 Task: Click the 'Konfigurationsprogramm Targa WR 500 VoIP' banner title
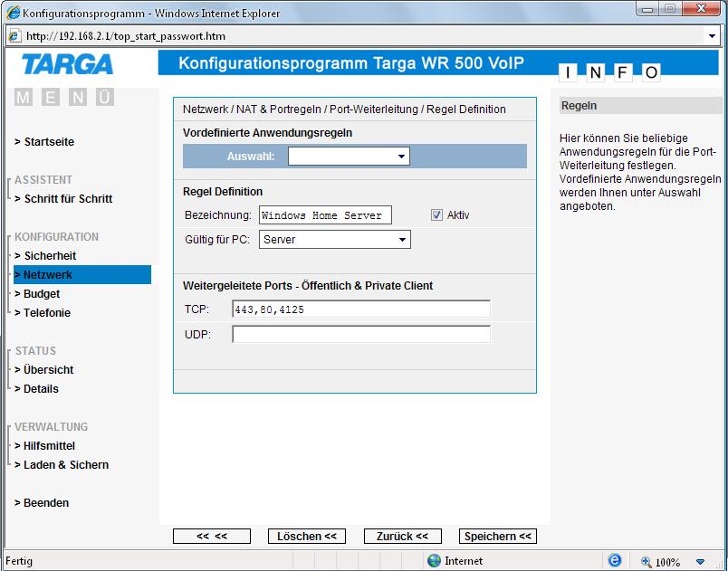pyautogui.click(x=351, y=63)
